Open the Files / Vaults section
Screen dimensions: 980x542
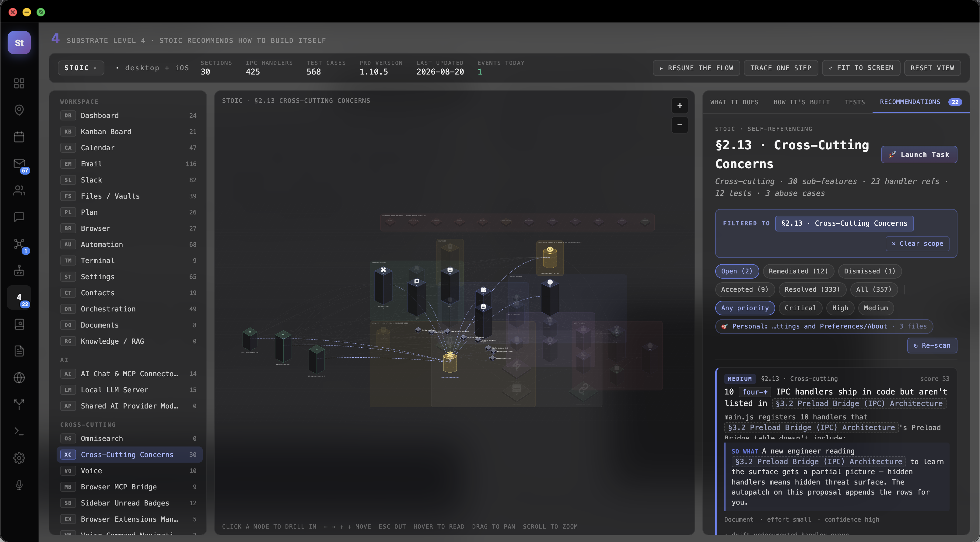pyautogui.click(x=129, y=196)
